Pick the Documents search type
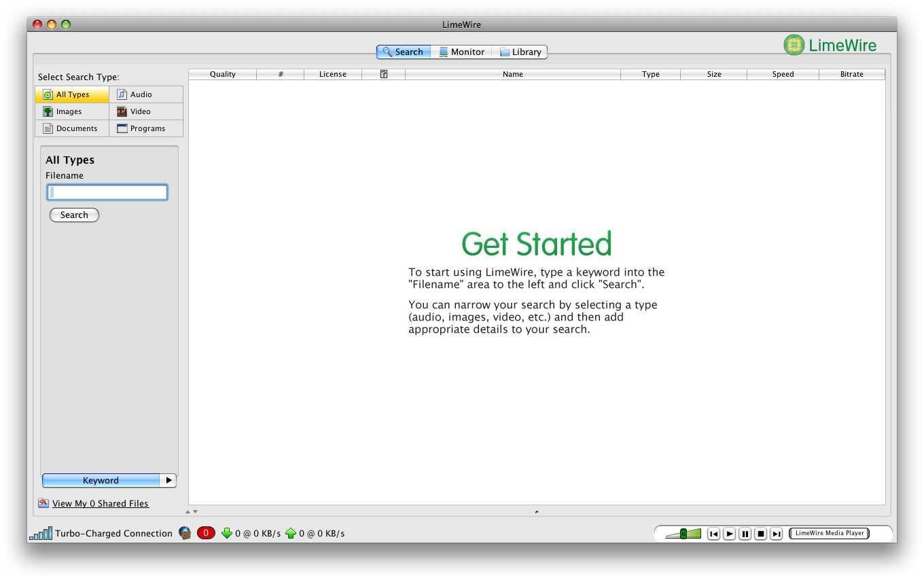 (x=72, y=128)
